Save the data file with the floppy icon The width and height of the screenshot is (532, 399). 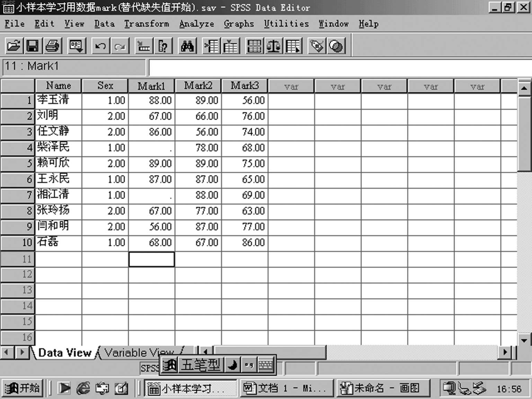pos(33,46)
